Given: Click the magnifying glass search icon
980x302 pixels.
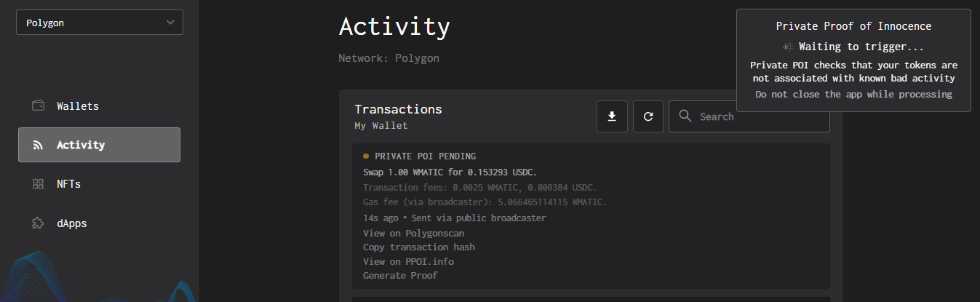Looking at the screenshot, I should [x=685, y=116].
